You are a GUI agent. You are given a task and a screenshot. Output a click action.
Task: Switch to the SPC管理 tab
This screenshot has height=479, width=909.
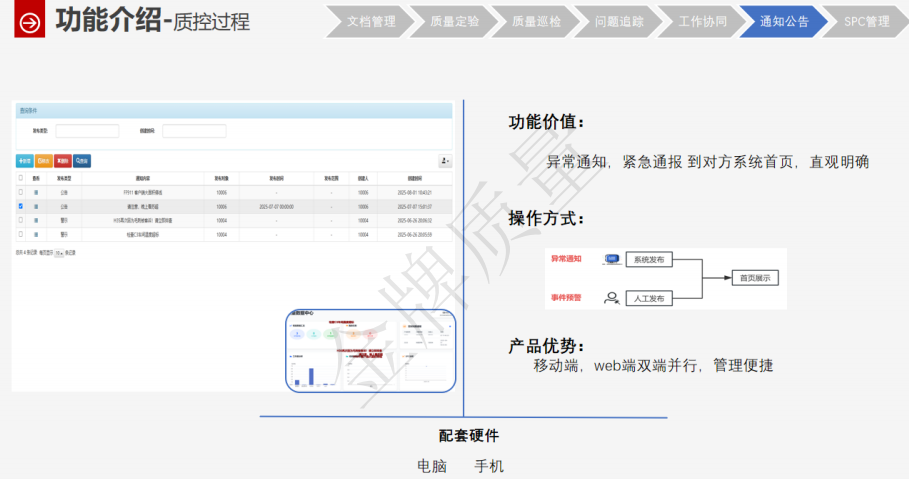tap(866, 20)
